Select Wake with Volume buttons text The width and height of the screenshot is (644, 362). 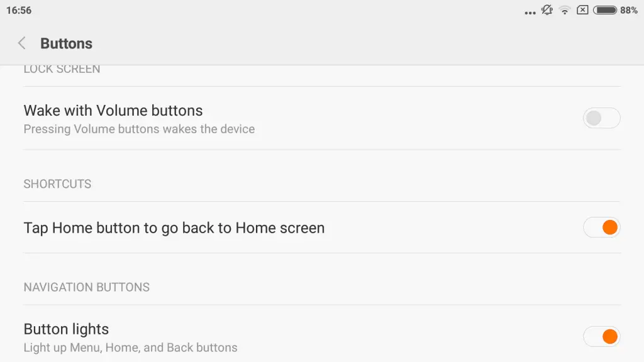click(113, 111)
